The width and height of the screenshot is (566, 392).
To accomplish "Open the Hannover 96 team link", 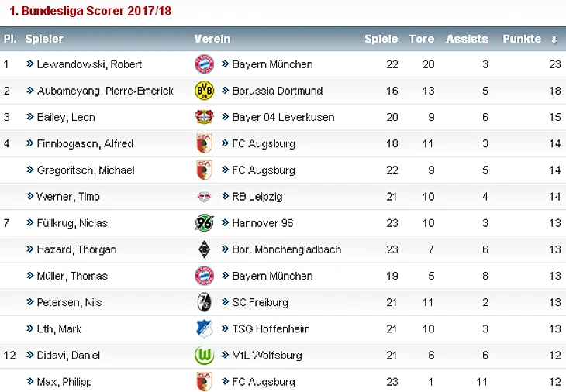I will (x=262, y=223).
